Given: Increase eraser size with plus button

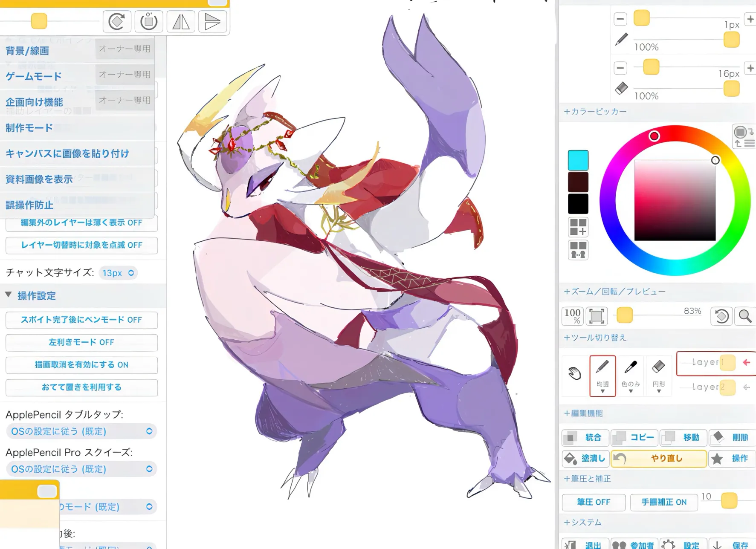Looking at the screenshot, I should 750,68.
